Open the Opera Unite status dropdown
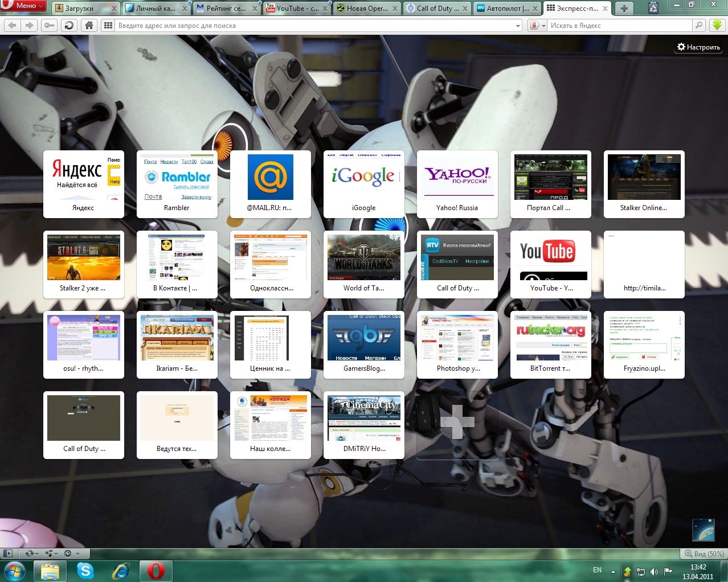The width and height of the screenshot is (728, 582). click(52, 553)
